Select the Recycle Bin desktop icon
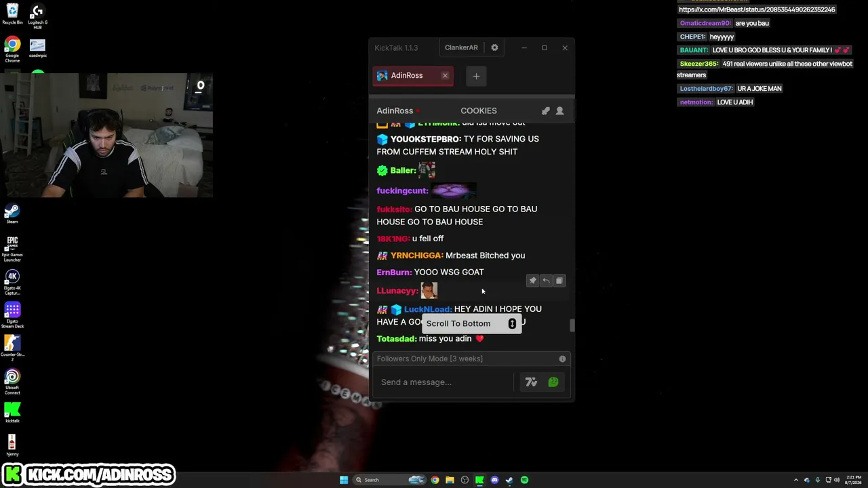 (x=12, y=14)
